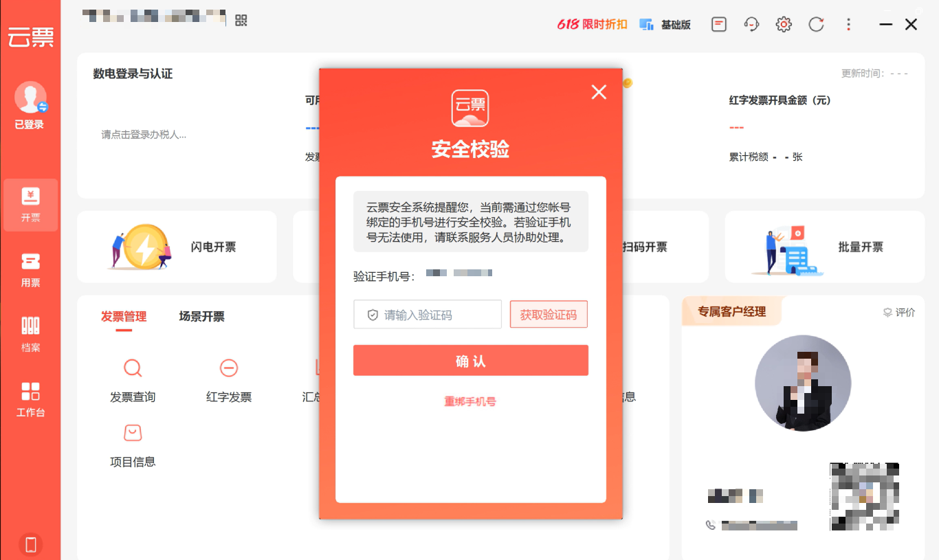Open the 闪电开票 card
939x560 pixels.
coord(177,247)
